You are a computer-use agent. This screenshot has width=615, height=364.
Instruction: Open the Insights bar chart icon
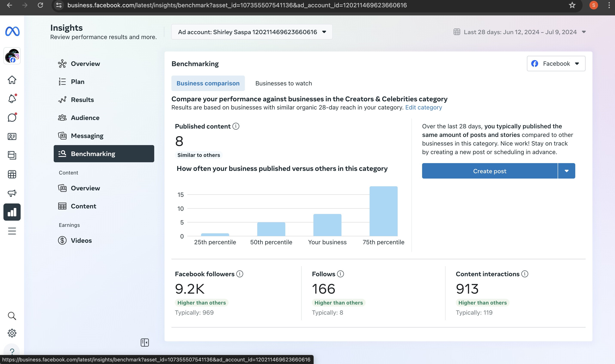(12, 212)
